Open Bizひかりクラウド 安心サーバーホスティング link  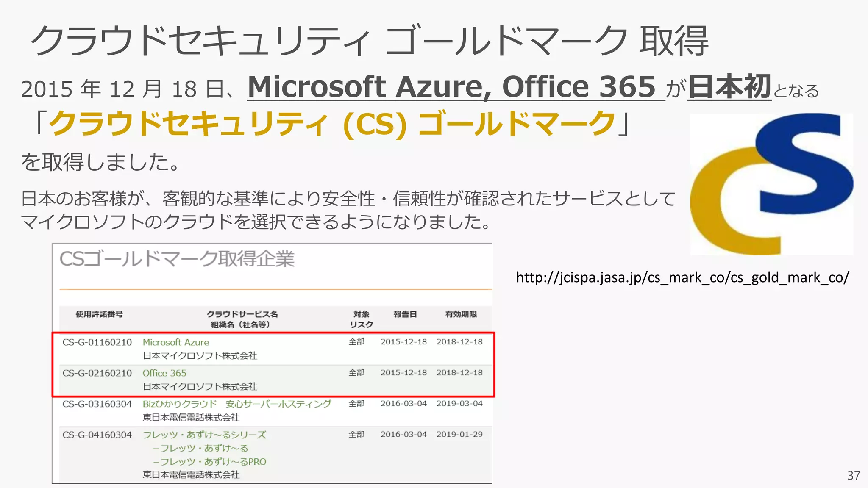tap(237, 404)
